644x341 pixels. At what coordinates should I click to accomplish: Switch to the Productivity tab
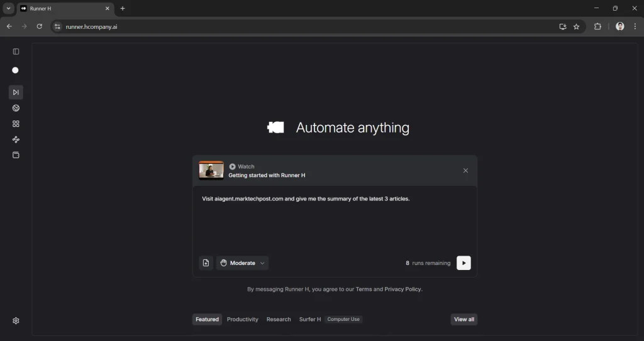242,319
